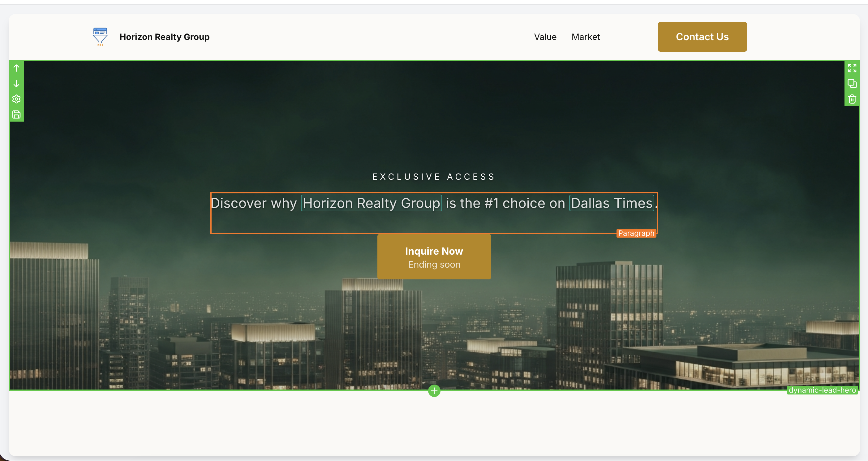The height and width of the screenshot is (461, 868).
Task: Open the Market nav link
Action: pos(586,37)
